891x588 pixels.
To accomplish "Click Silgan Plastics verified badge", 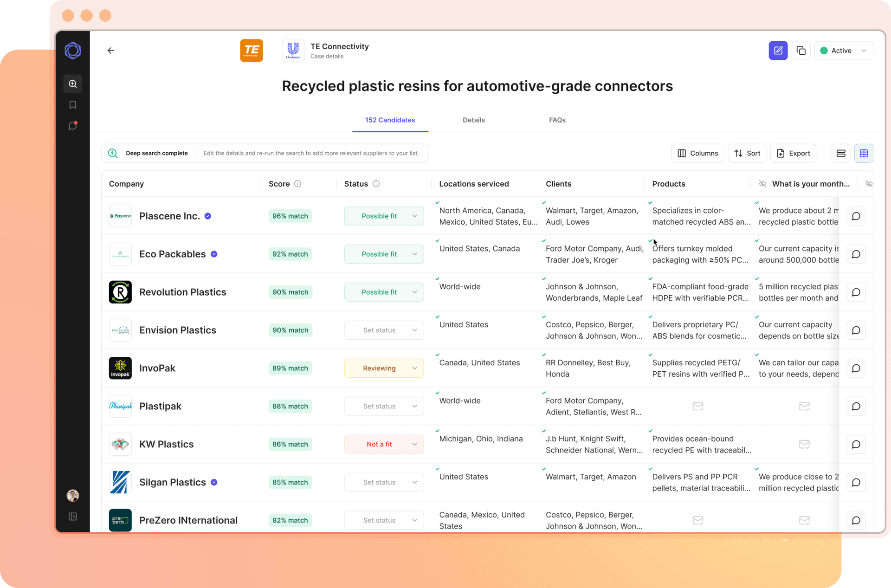I will click(x=214, y=482).
